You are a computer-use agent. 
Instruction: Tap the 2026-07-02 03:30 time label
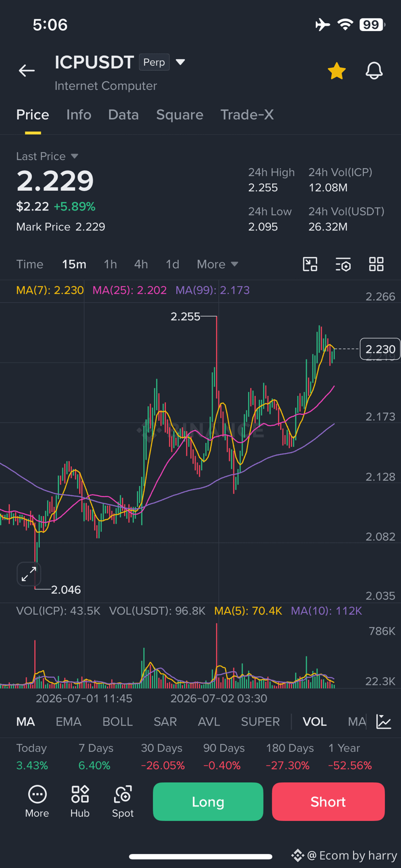219,699
